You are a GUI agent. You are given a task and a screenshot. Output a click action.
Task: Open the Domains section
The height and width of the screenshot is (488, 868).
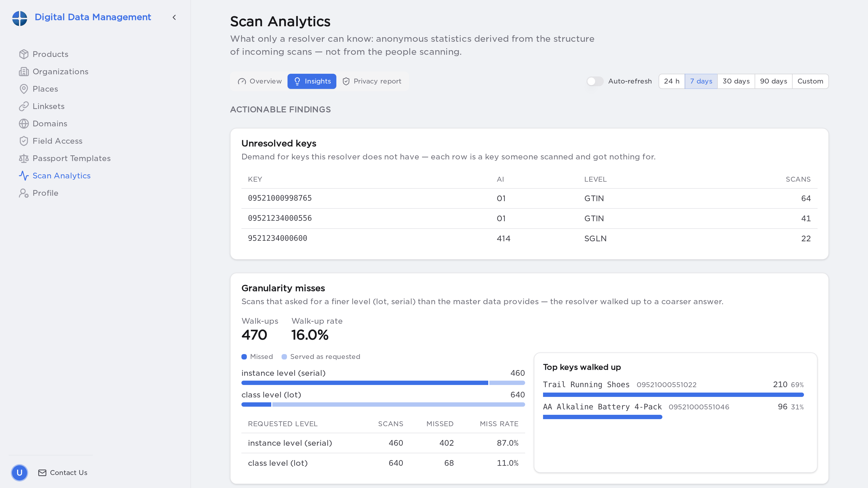pyautogui.click(x=50, y=124)
